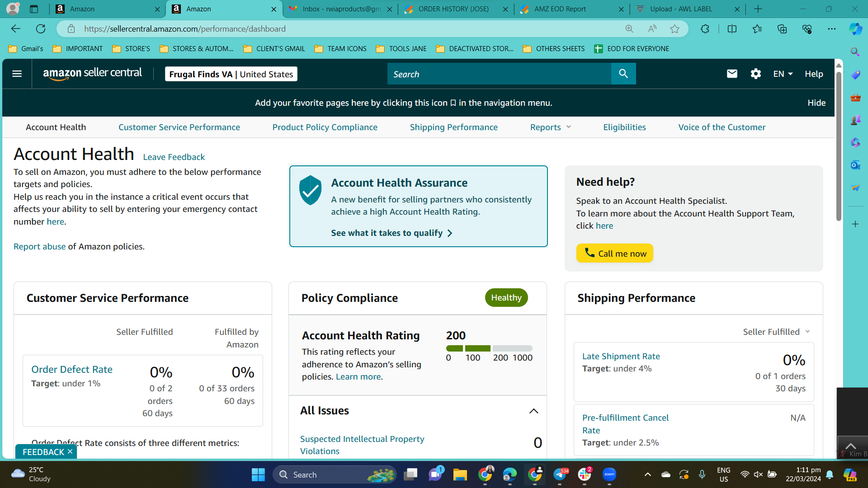Viewport: 868px width, 488px height.
Task: Click the Leave Feedback link
Action: click(174, 157)
